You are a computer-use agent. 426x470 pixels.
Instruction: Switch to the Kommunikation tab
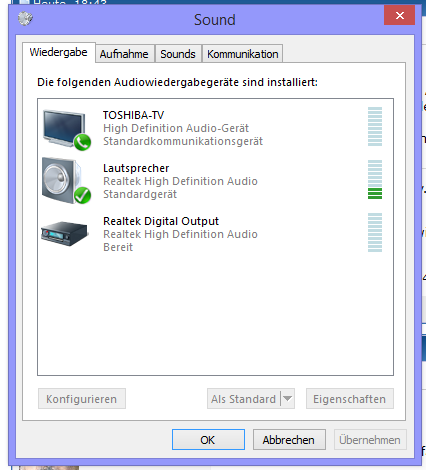pos(243,54)
